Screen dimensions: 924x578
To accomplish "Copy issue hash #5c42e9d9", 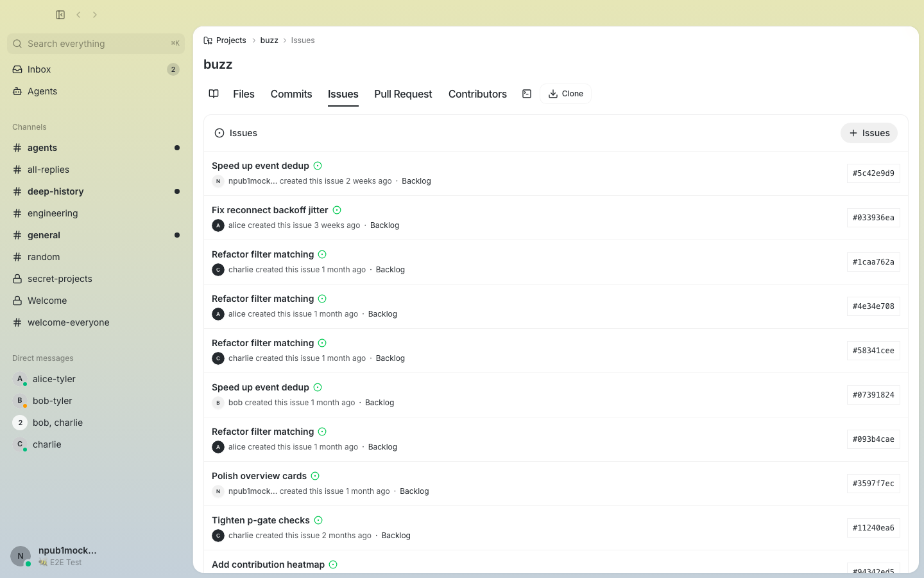I will tap(873, 173).
